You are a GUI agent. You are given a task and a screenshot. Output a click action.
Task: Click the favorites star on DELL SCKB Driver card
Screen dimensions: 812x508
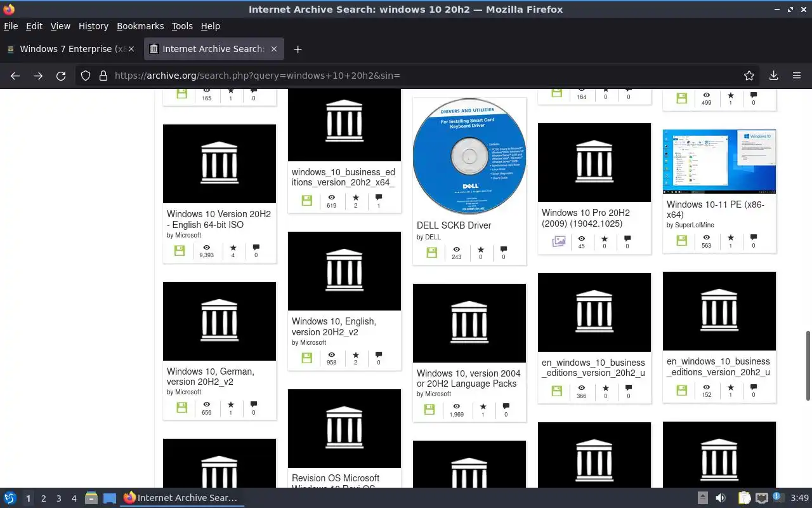tap(480, 250)
